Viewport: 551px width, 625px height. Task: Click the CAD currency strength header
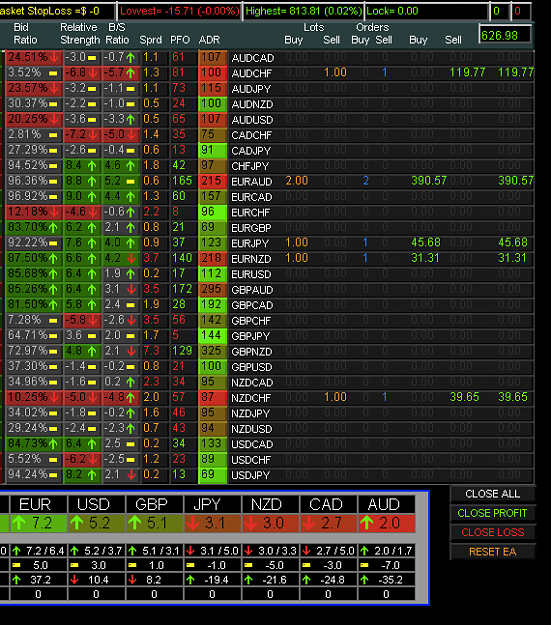pyautogui.click(x=328, y=505)
